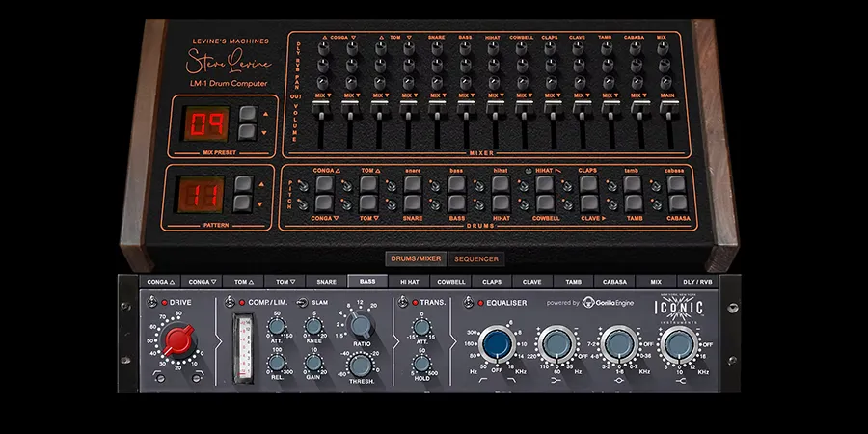
Task: Flip the upper pitch switch beside CONGA pad
Action: click(303, 186)
